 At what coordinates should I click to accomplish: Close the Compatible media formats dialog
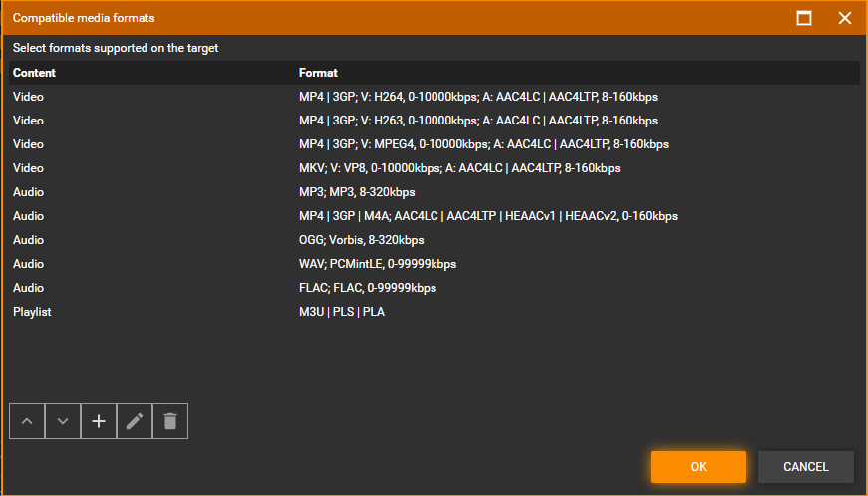pyautogui.click(x=845, y=18)
